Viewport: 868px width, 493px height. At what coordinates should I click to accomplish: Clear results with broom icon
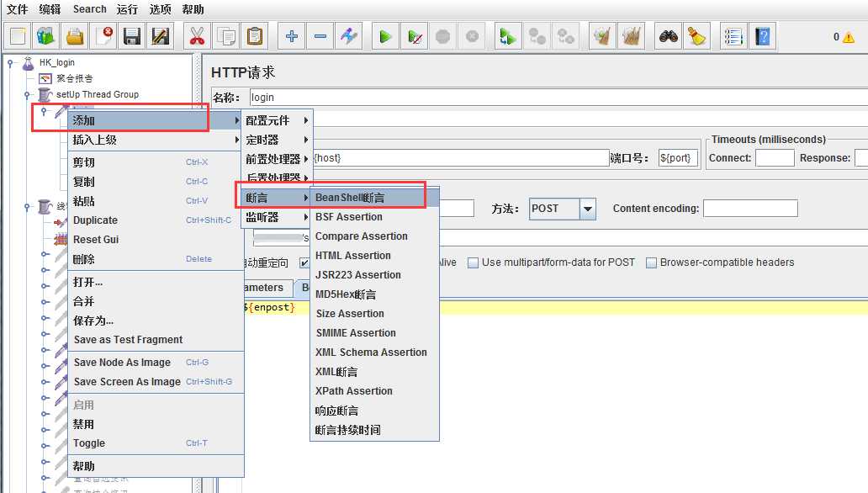602,36
